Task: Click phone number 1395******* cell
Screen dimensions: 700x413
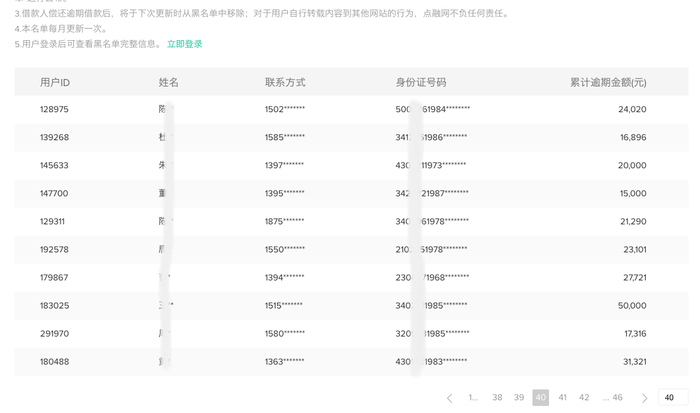Action: tap(284, 194)
